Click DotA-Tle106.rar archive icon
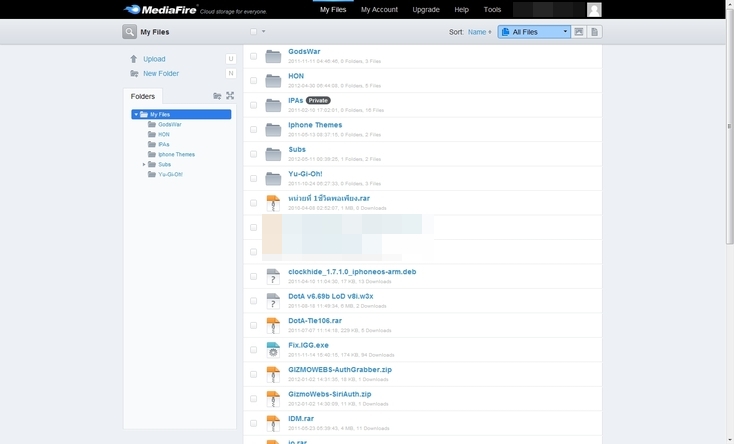734x444 pixels. pos(273,325)
